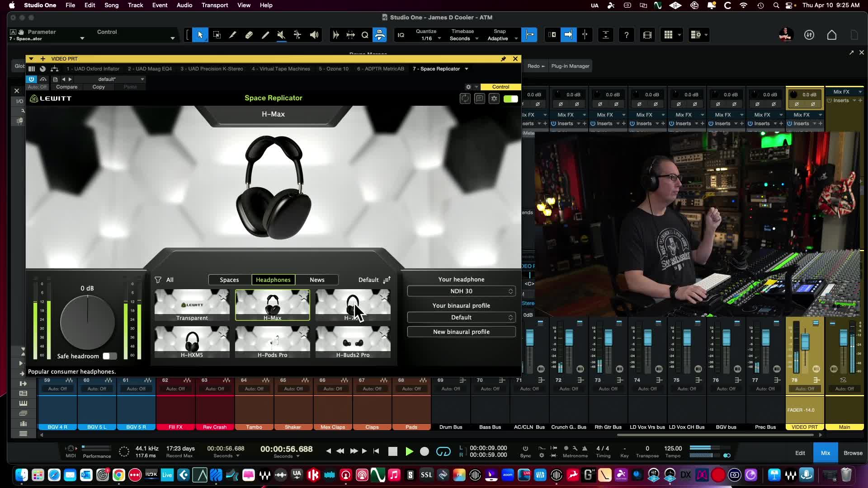Select the Mute tool
This screenshot has height=488, width=868.
click(x=281, y=35)
